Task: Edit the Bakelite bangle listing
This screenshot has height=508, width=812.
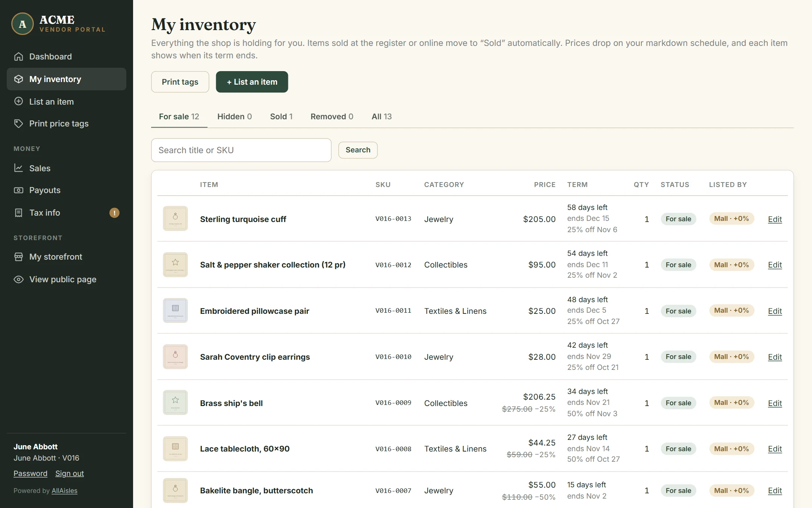Action: (x=775, y=490)
